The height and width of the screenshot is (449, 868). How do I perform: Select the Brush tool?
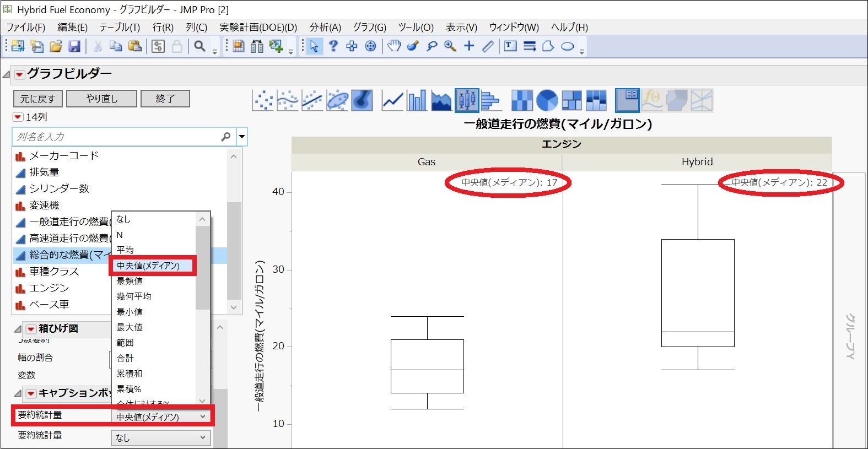coord(413,46)
